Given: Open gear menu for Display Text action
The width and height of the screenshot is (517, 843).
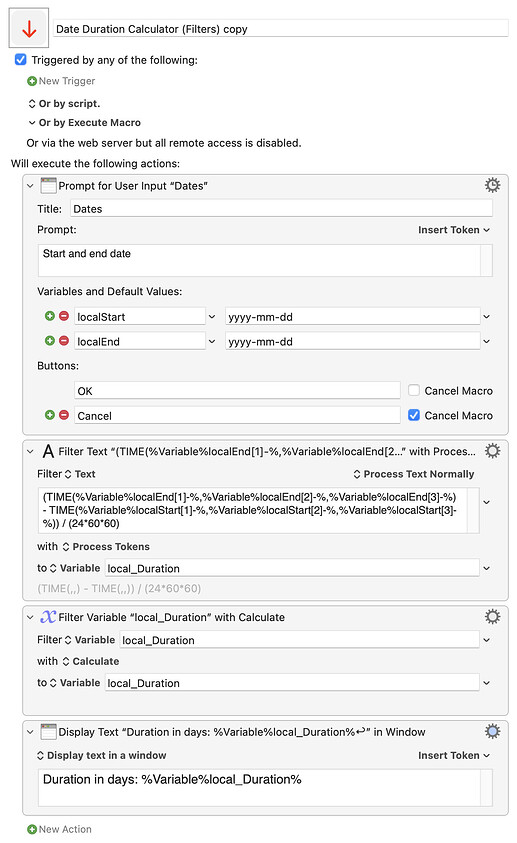Looking at the screenshot, I should [x=492, y=731].
